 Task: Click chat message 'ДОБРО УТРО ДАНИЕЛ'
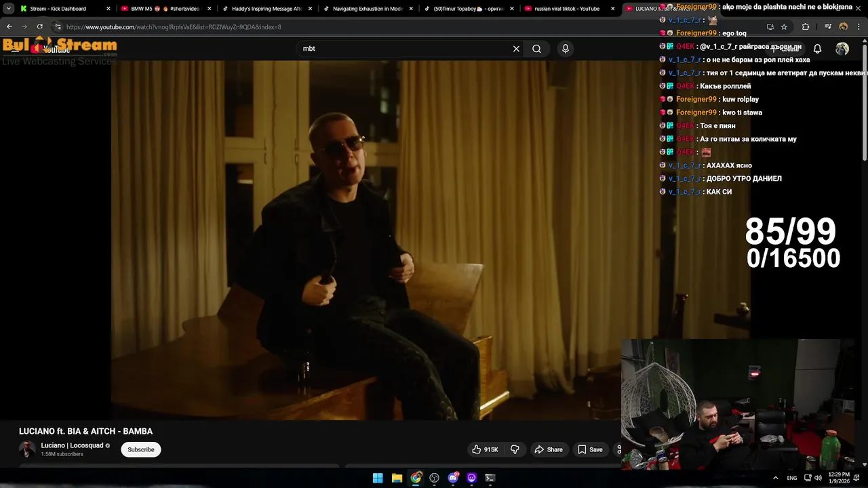click(x=744, y=179)
